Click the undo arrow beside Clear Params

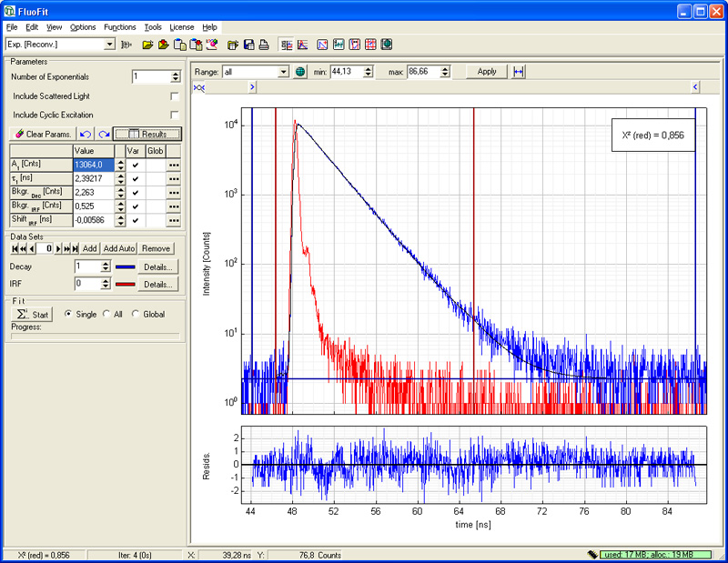(x=86, y=134)
